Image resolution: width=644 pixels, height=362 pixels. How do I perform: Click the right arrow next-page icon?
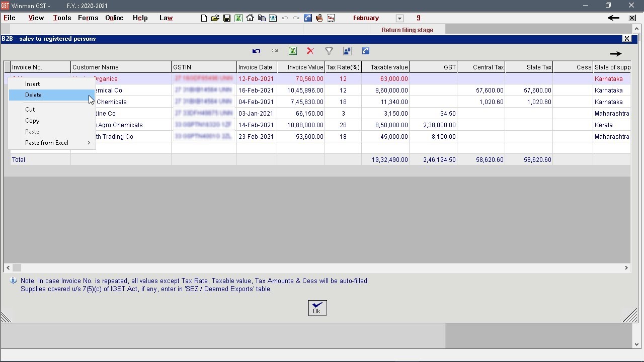click(x=616, y=54)
